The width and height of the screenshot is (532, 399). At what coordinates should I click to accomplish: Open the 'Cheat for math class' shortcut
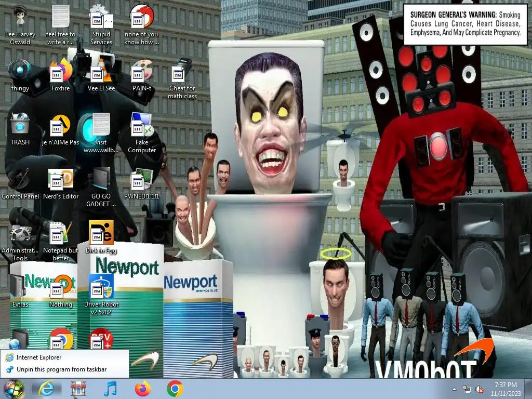pyautogui.click(x=182, y=79)
